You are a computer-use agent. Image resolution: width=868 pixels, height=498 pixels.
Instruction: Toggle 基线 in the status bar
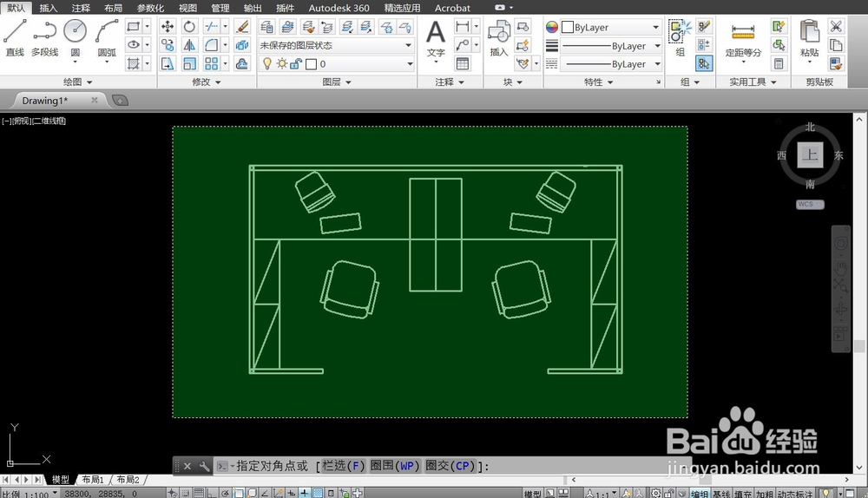click(x=721, y=494)
